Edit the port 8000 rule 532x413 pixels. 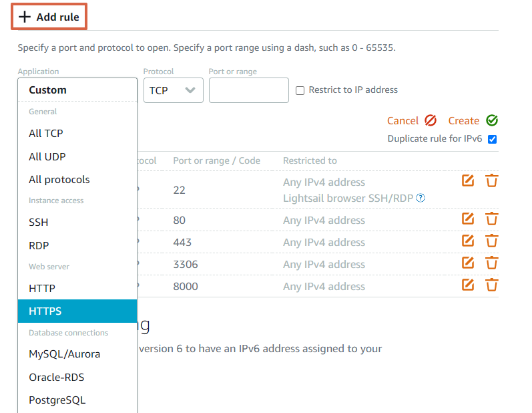tap(468, 285)
